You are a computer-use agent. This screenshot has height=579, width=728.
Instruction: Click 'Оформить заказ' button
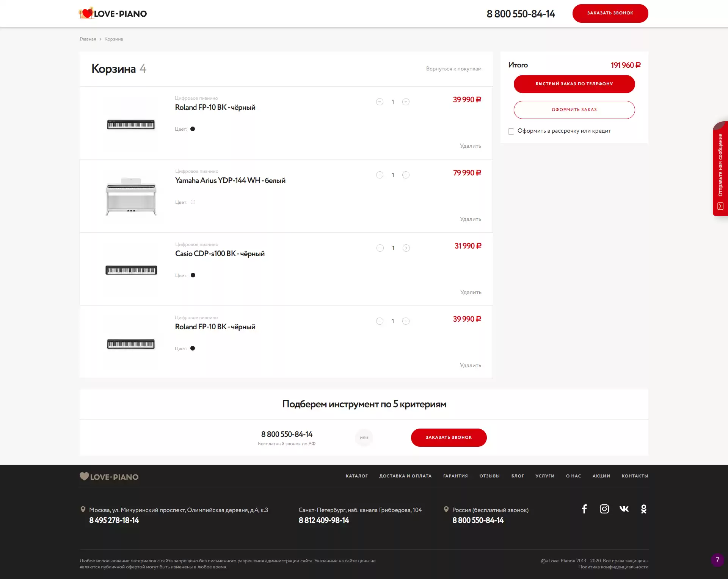(574, 110)
